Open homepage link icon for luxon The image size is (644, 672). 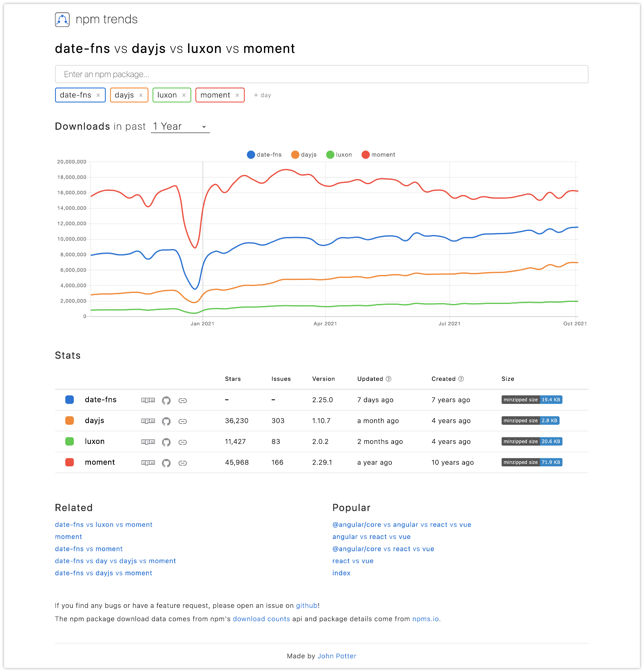[183, 442]
